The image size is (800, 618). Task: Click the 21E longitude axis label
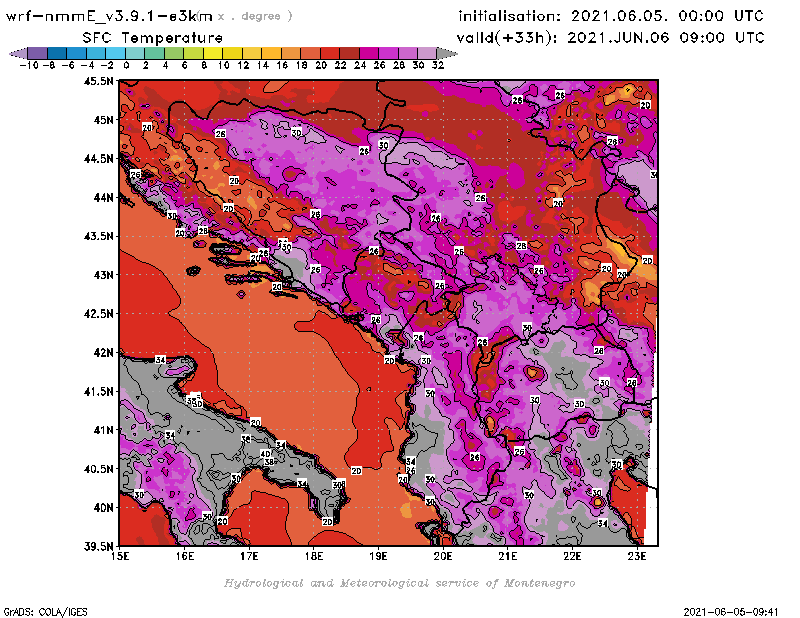click(x=508, y=556)
